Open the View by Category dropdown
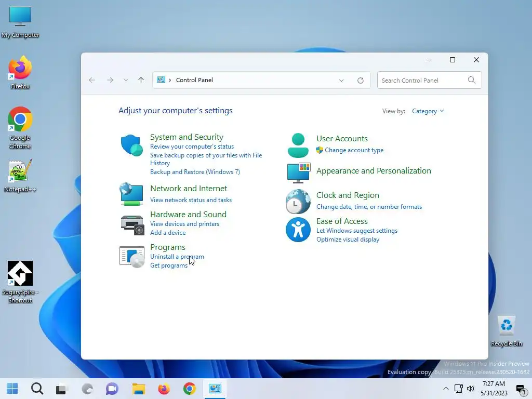The image size is (532, 399). (x=428, y=111)
